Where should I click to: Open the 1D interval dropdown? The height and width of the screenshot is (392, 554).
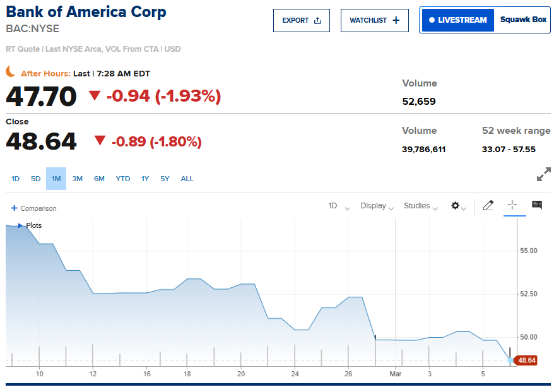coord(338,206)
